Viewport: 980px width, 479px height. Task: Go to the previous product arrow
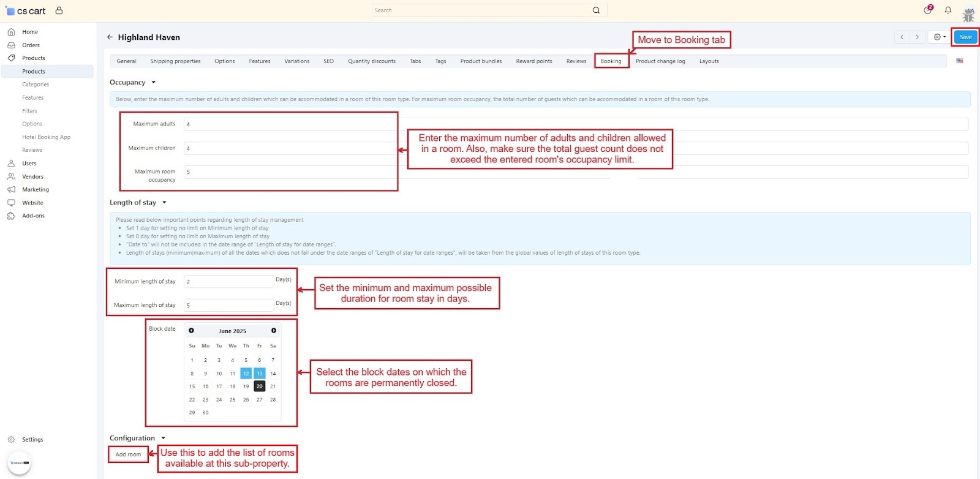click(x=902, y=37)
